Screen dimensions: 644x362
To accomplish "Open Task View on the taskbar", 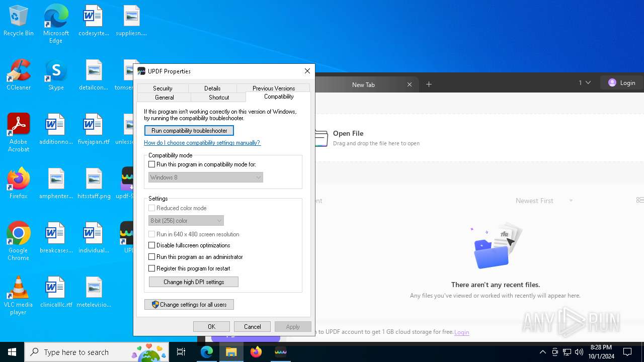I will pos(181,352).
